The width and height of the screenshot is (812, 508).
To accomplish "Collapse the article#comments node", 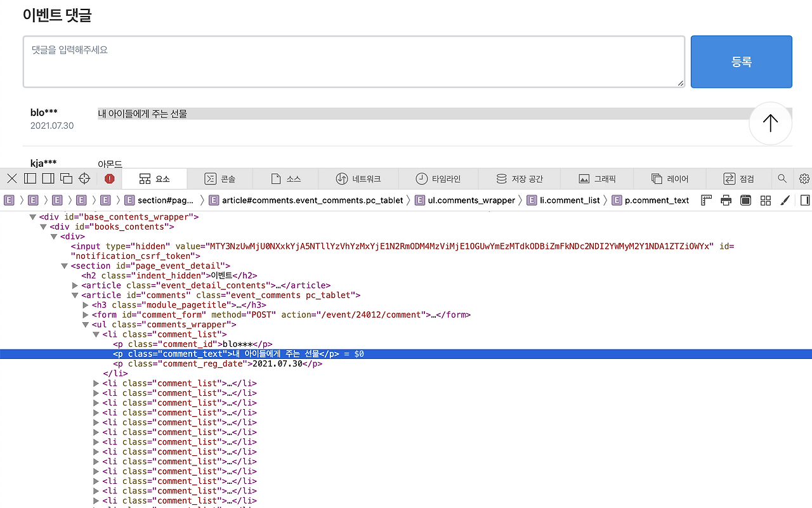I will pos(75,295).
